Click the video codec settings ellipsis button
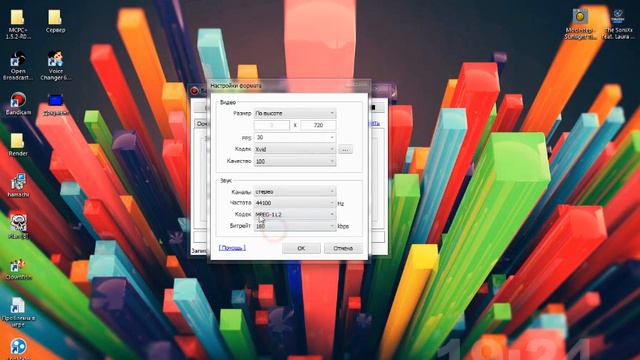Screen dimensions: 640x360 tap(345, 149)
